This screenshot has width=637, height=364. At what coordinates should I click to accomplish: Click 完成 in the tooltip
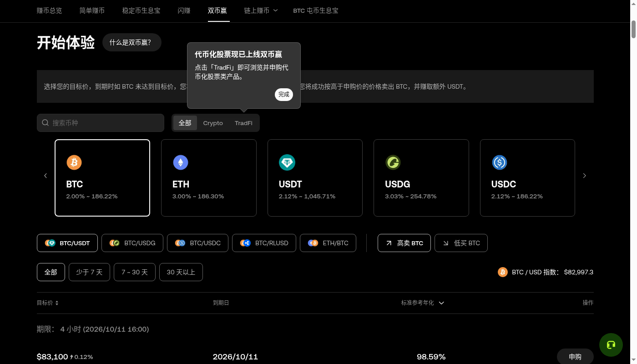284,95
